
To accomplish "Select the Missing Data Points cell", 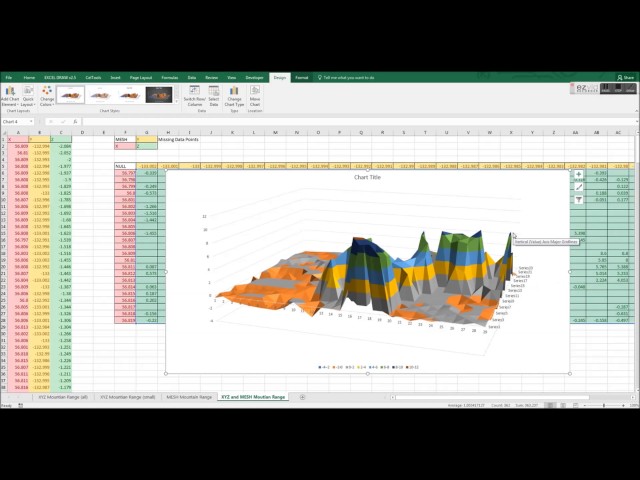I will point(178,139).
